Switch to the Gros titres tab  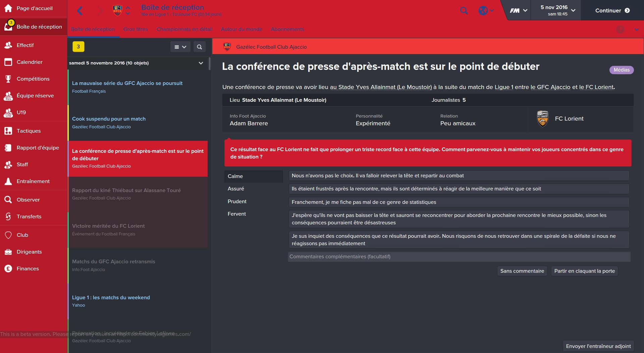(x=136, y=29)
